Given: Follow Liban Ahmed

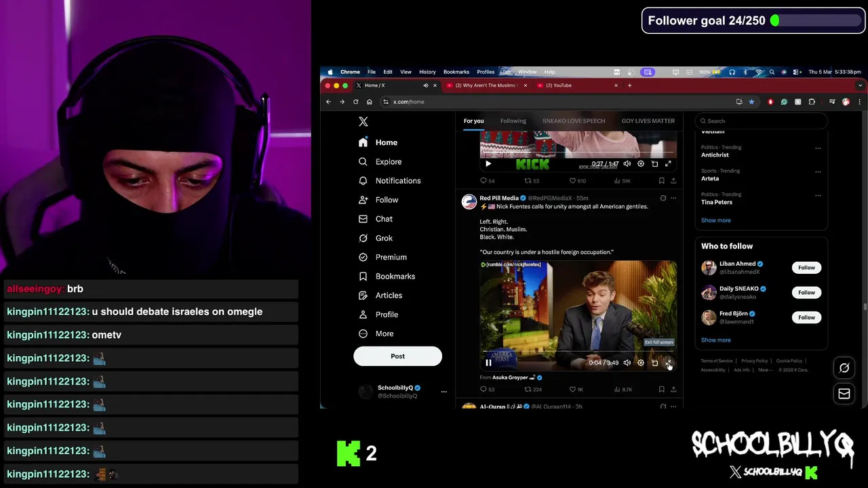Looking at the screenshot, I should (x=806, y=268).
